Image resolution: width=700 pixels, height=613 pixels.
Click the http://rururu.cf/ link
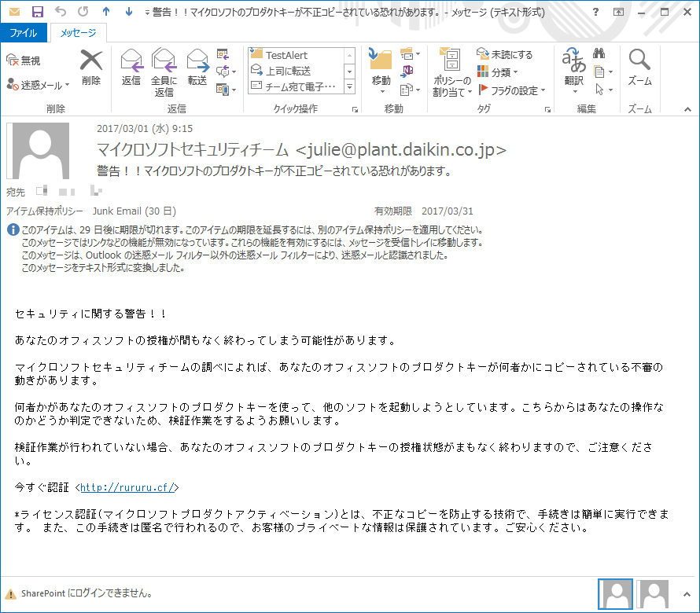pos(127,487)
